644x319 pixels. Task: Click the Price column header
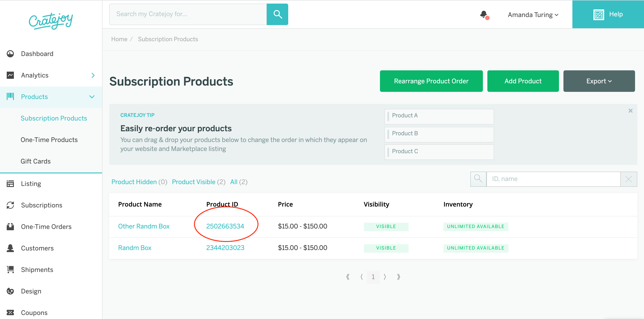click(285, 204)
